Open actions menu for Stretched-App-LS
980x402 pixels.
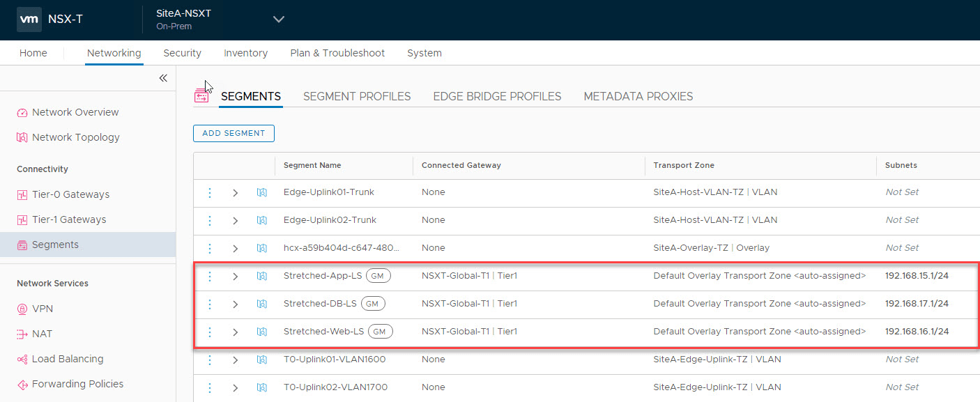pyautogui.click(x=210, y=276)
